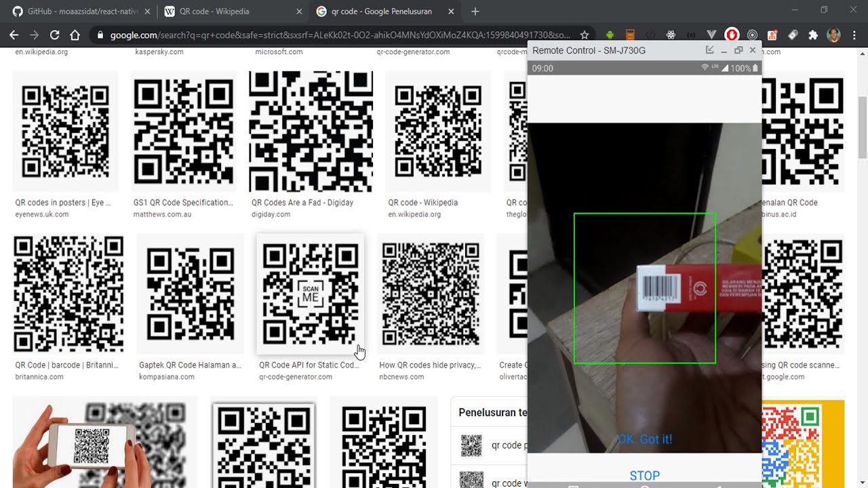The height and width of the screenshot is (488, 868).
Task: Click the britannica.com source link
Action: tap(39, 377)
